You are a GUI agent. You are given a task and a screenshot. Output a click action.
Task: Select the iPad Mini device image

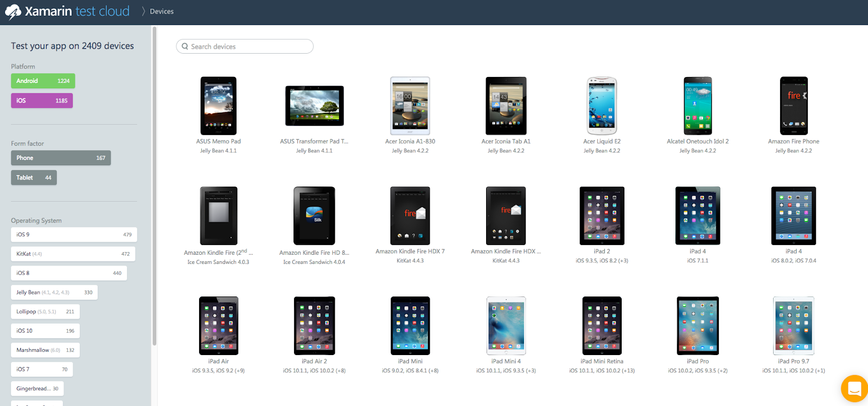click(410, 326)
